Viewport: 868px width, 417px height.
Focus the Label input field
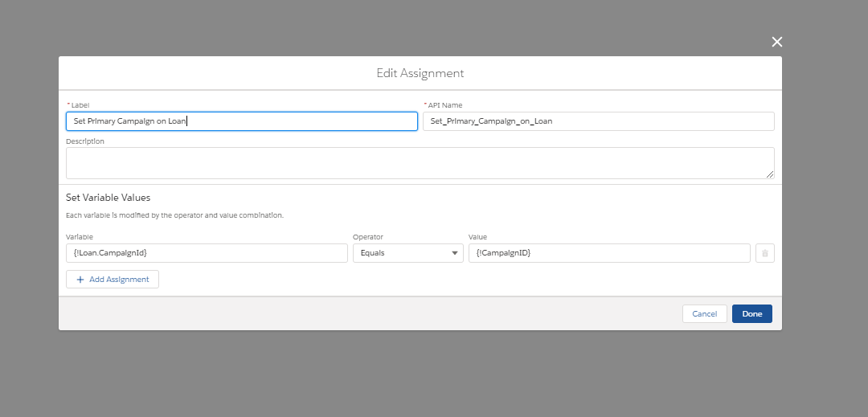241,121
